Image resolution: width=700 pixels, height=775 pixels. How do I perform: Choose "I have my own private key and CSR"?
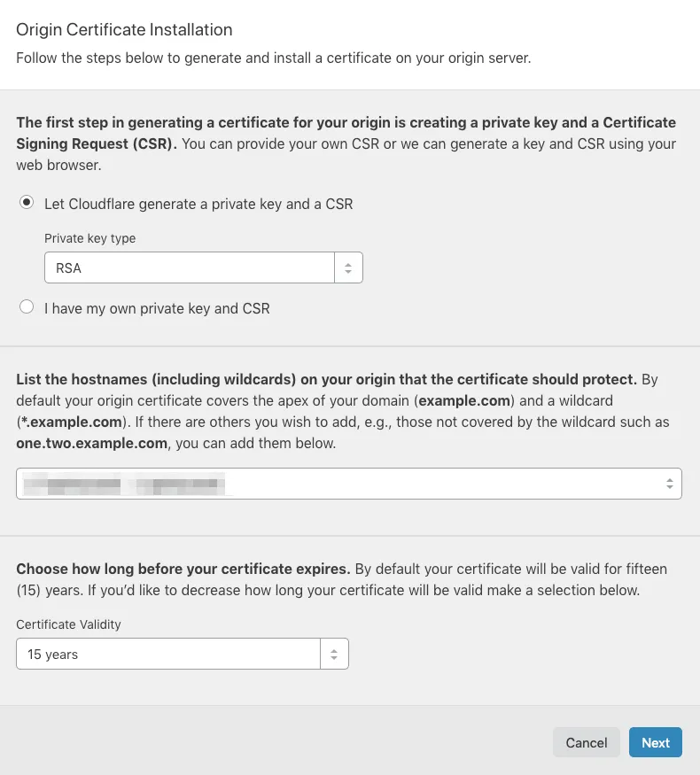26,306
